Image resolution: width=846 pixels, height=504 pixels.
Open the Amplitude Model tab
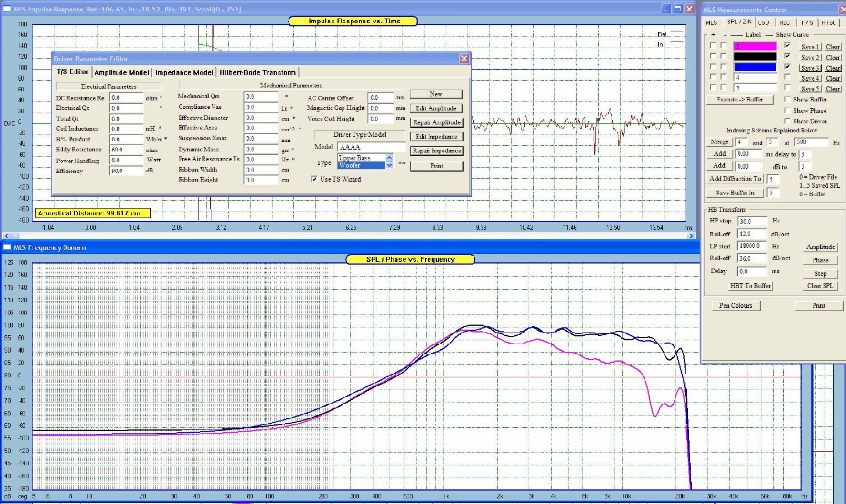pyautogui.click(x=122, y=72)
